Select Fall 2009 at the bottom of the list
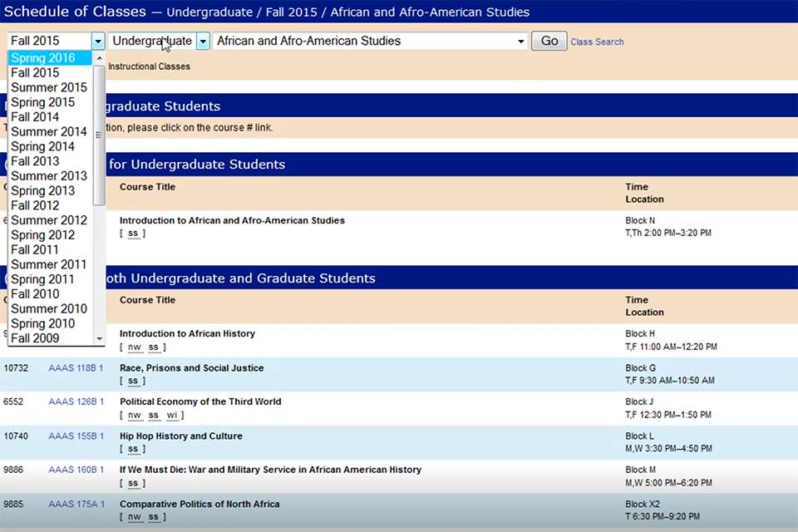Viewport: 798px width, 532px height. point(35,338)
